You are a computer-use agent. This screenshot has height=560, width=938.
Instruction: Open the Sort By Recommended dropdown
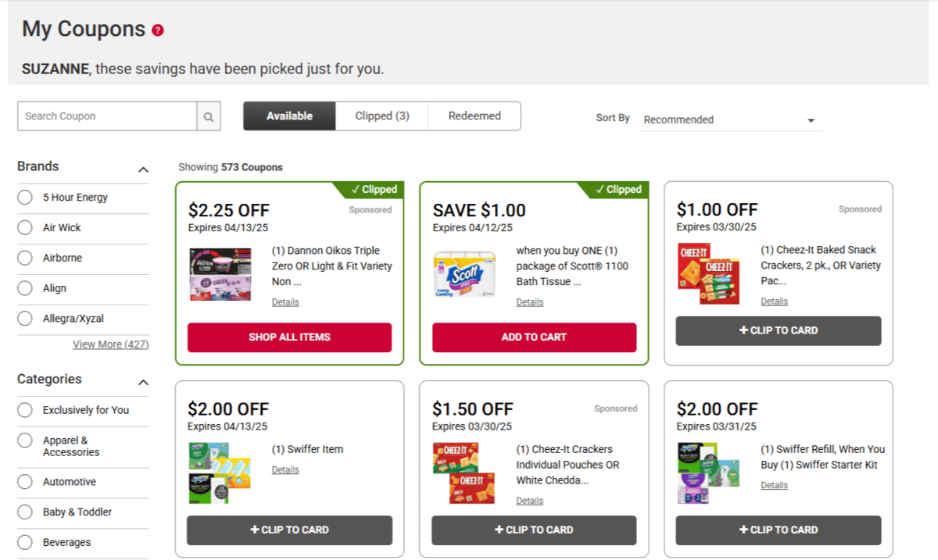pyautogui.click(x=729, y=120)
